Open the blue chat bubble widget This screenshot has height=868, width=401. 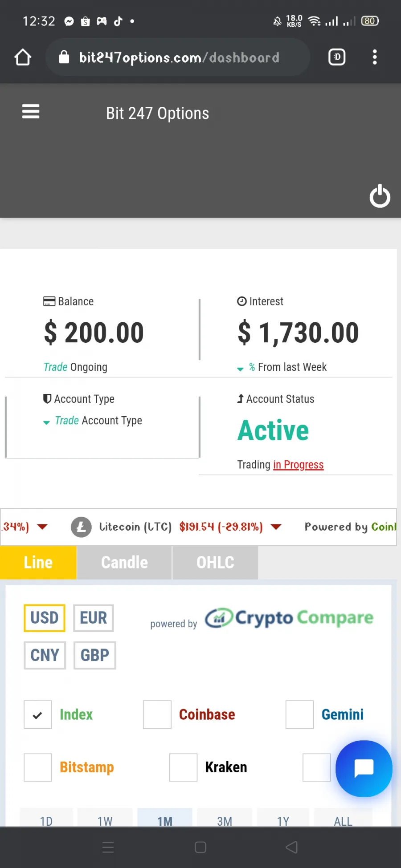tap(364, 769)
